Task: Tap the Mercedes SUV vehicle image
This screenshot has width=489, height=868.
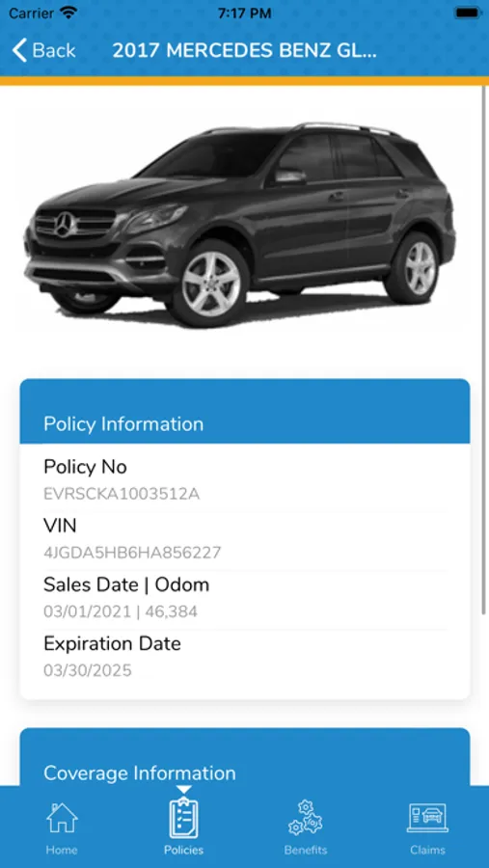Action: [x=240, y=224]
